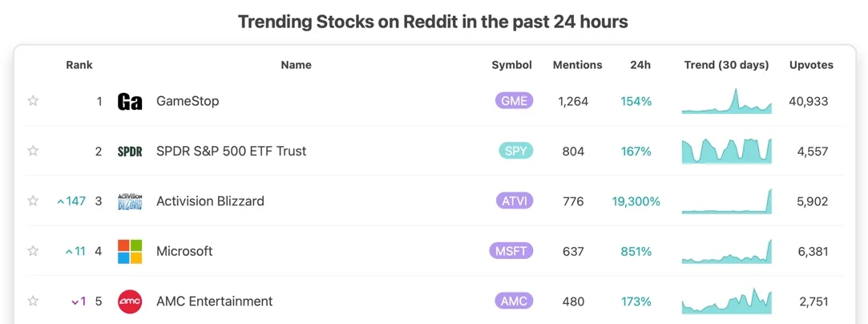The width and height of the screenshot is (868, 324).
Task: Open the Activision Blizzard stock link
Action: pos(210,201)
